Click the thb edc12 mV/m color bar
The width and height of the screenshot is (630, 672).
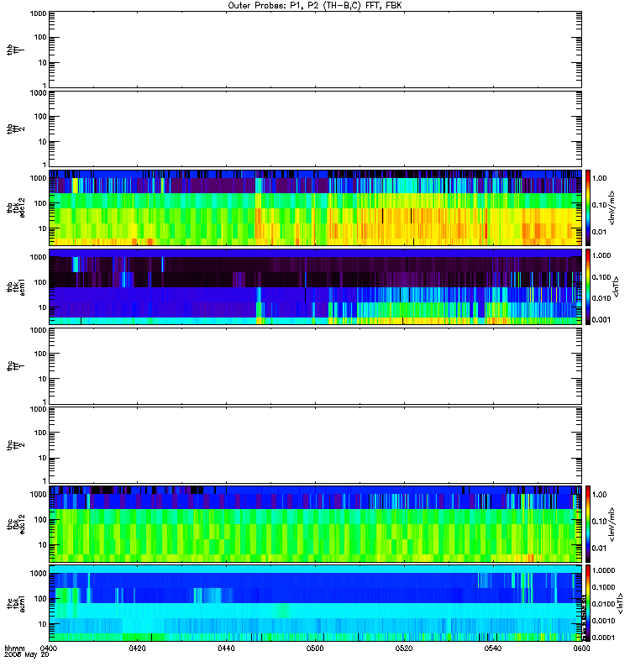[x=588, y=207]
